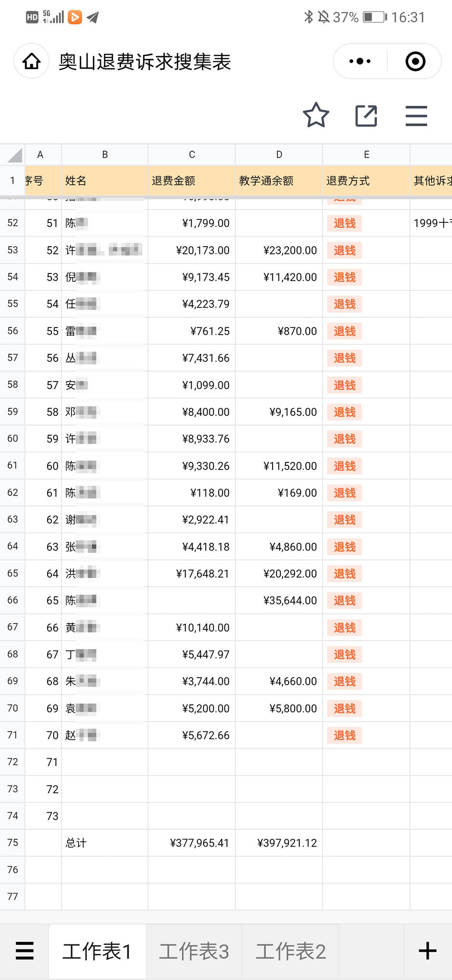Star this spreadsheet as favorite
This screenshot has width=452, height=980.
tap(316, 115)
